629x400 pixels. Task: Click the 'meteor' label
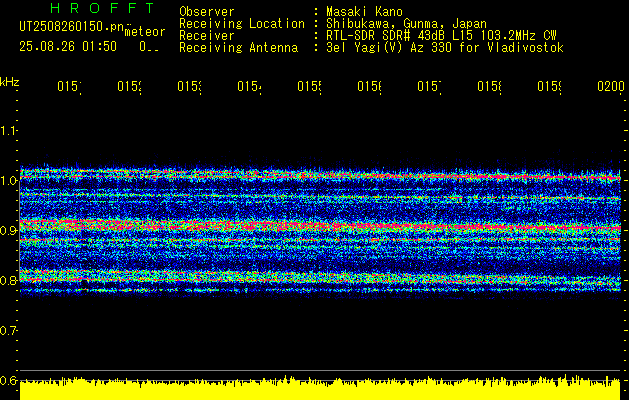click(145, 32)
